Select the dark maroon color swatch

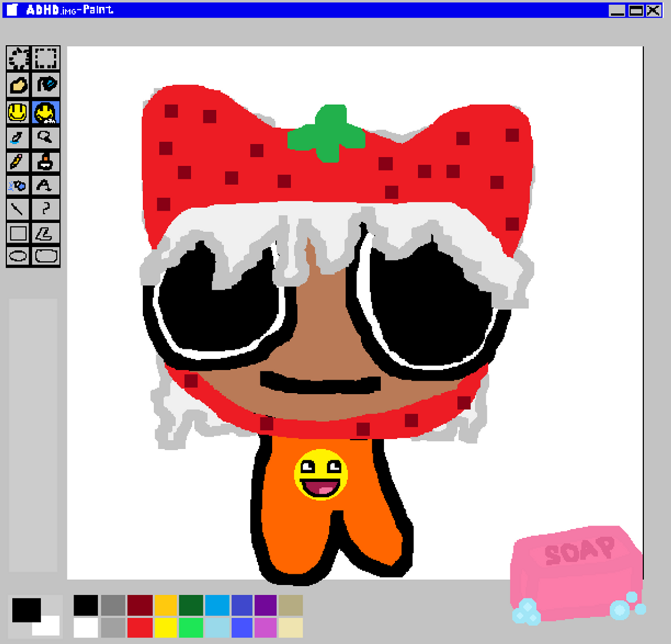[x=140, y=605]
